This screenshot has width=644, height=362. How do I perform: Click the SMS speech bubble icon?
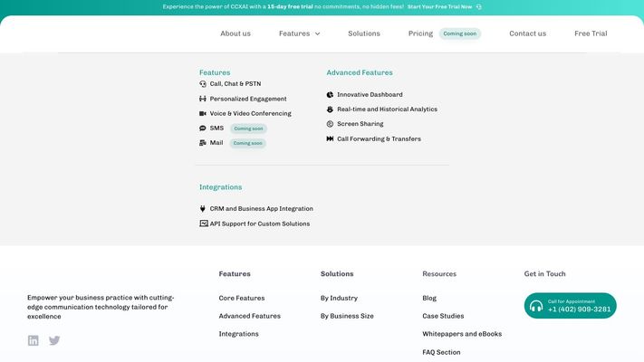click(203, 128)
